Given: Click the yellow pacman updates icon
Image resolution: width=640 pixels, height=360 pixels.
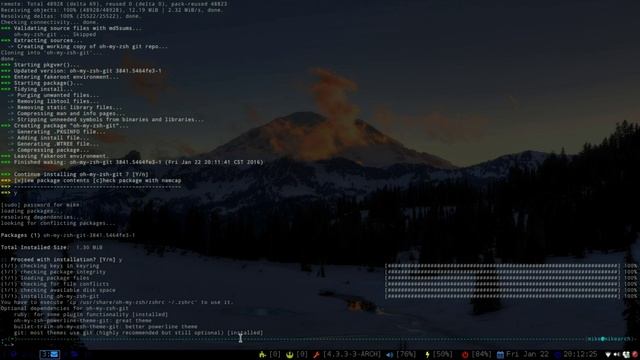Looking at the screenshot, I should (262, 354).
